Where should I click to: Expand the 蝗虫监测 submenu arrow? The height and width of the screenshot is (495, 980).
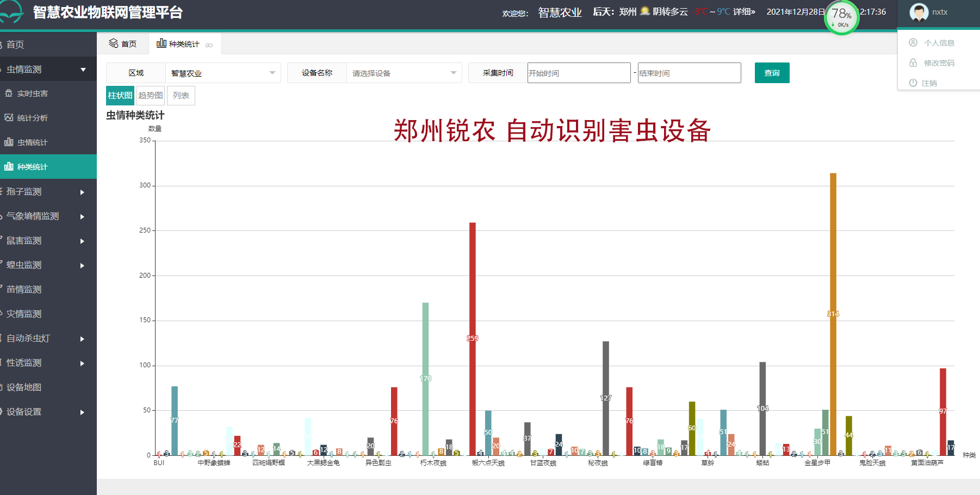83,266
